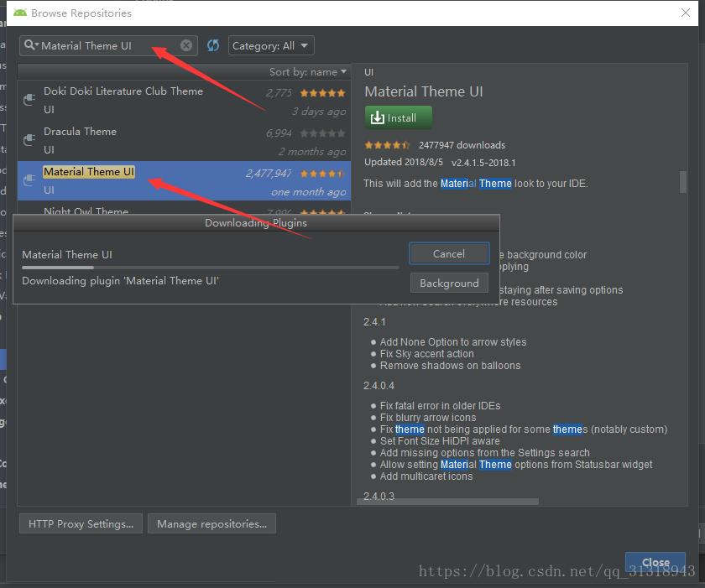The image size is (705, 588).
Task: Click the Updated 2018/8/5 text
Action: [404, 162]
